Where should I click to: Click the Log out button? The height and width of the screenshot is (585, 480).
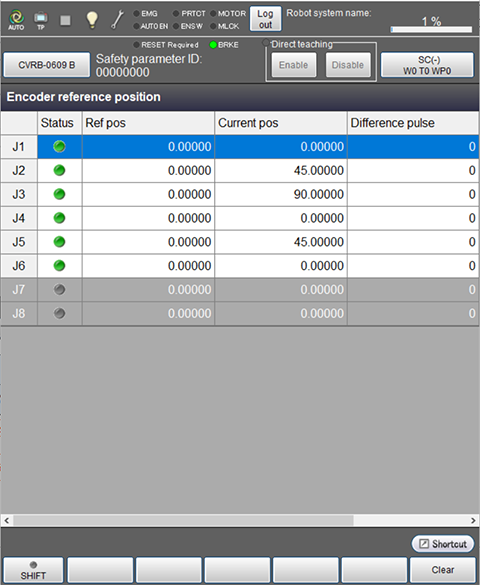(x=265, y=19)
